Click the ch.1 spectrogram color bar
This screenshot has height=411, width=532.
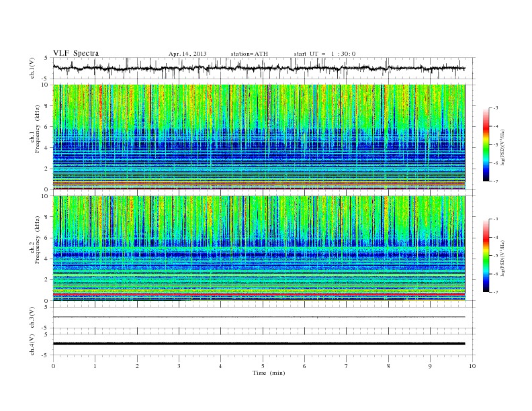coord(486,144)
